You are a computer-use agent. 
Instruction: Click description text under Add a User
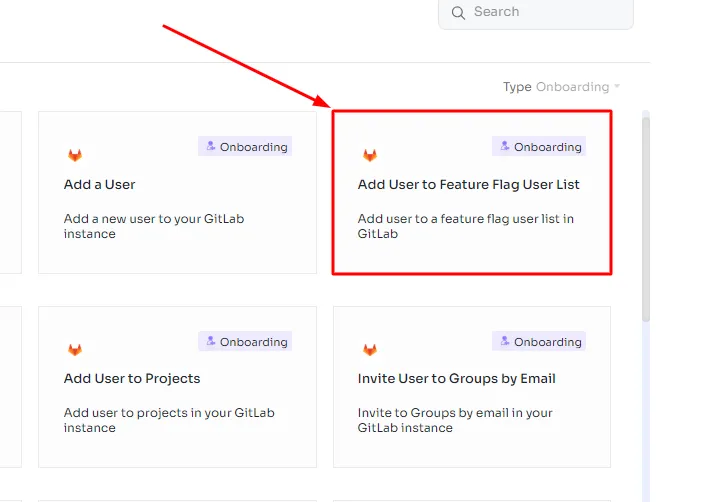(154, 226)
